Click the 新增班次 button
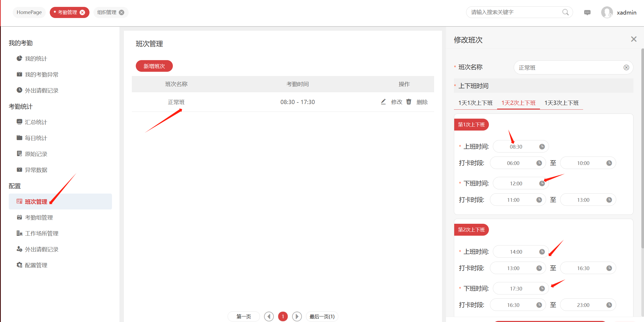Image resolution: width=644 pixels, height=322 pixels. pyautogui.click(x=154, y=66)
